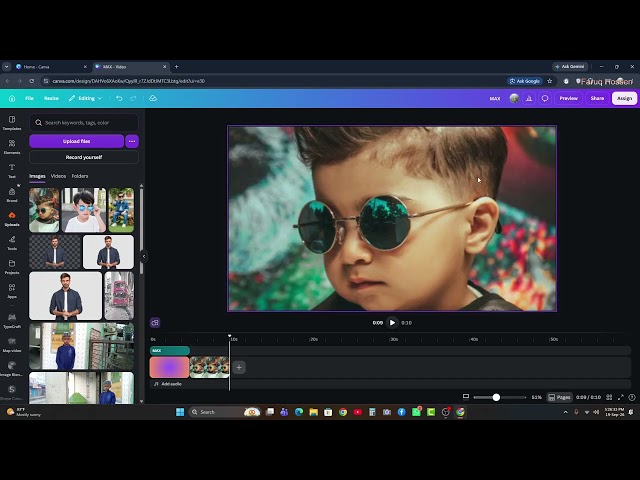Open the Elements panel in sidebar
This screenshot has width=640, height=480.
(x=12, y=147)
